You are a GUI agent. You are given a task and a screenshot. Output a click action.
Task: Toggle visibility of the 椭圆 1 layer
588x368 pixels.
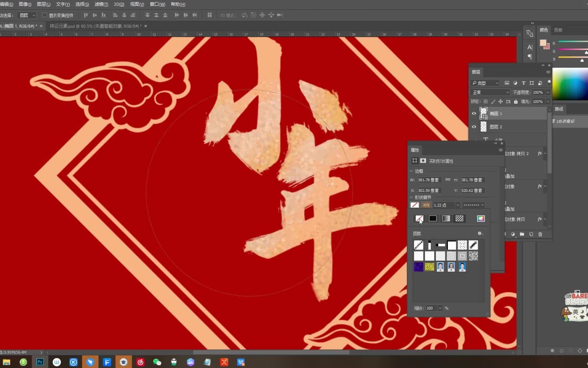(474, 113)
